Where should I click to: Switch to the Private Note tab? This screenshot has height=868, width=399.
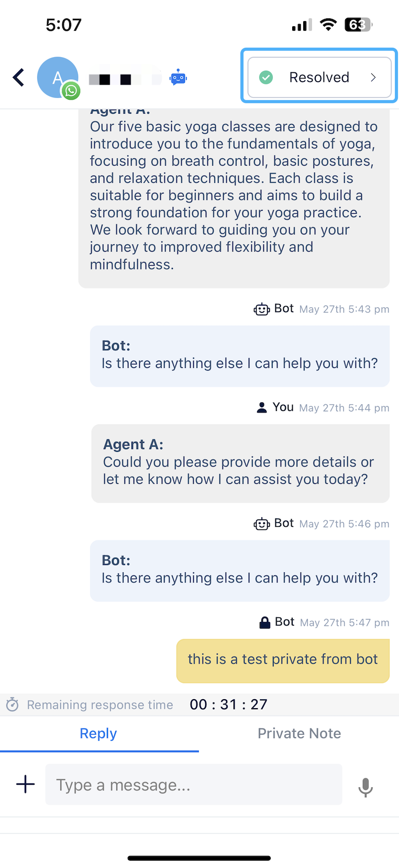299,733
